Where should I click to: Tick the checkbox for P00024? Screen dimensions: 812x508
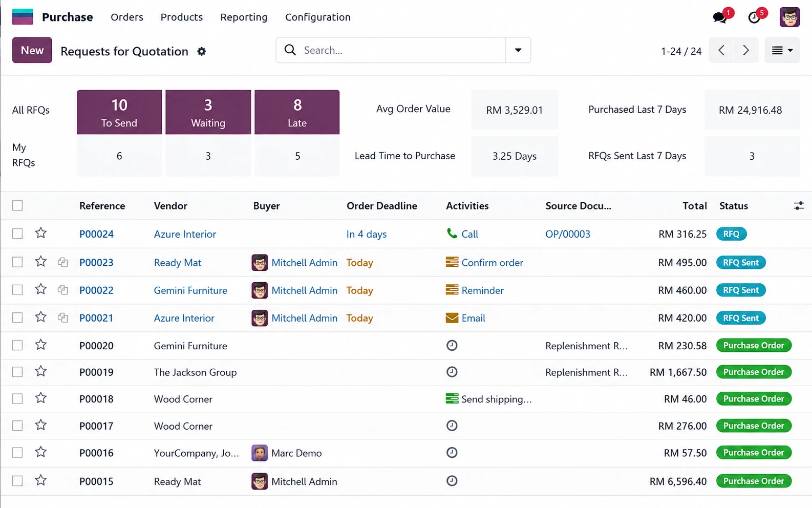click(17, 234)
